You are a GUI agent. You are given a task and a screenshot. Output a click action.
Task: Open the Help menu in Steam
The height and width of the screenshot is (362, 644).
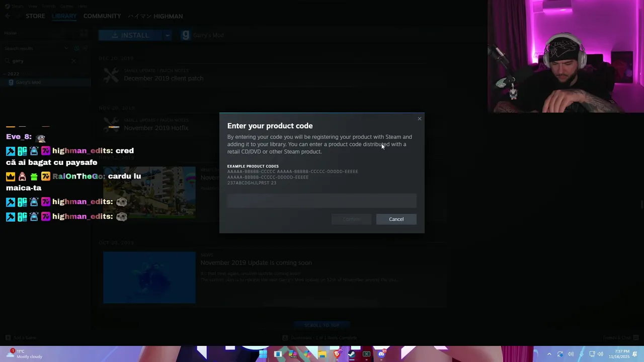tap(83, 6)
